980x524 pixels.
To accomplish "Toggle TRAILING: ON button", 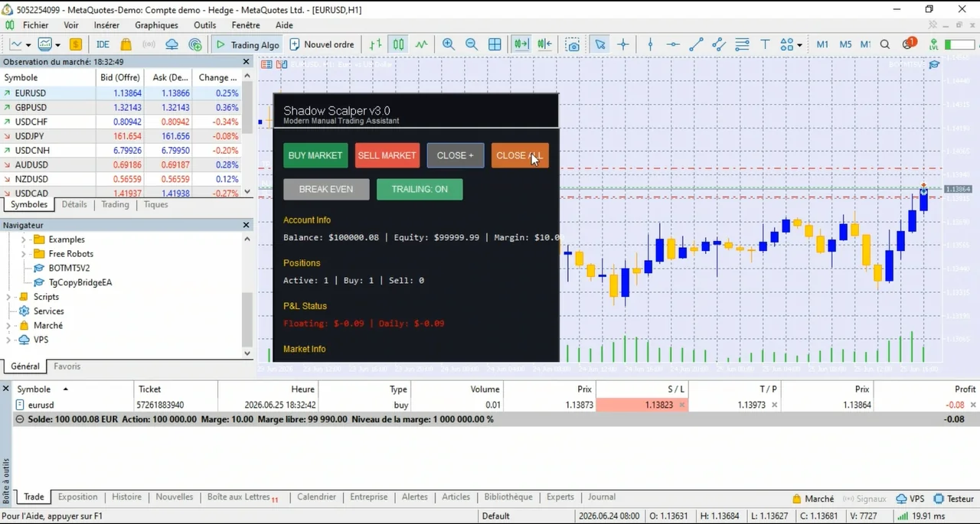I will click(420, 189).
